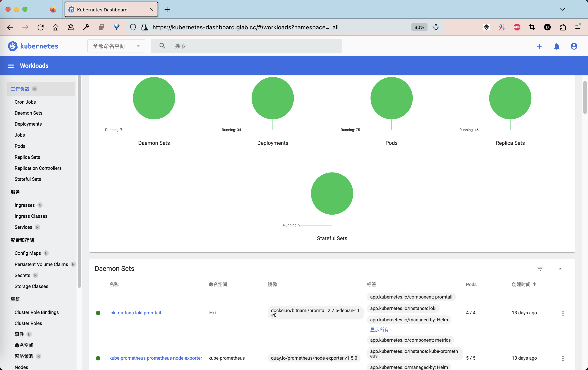Image resolution: width=588 pixels, height=370 pixels.
Task: Click the browser forward arrow
Action: coord(25,27)
